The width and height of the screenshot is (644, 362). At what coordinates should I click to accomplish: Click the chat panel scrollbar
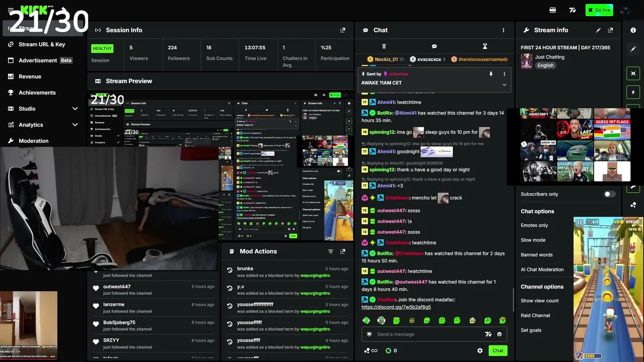(513, 299)
